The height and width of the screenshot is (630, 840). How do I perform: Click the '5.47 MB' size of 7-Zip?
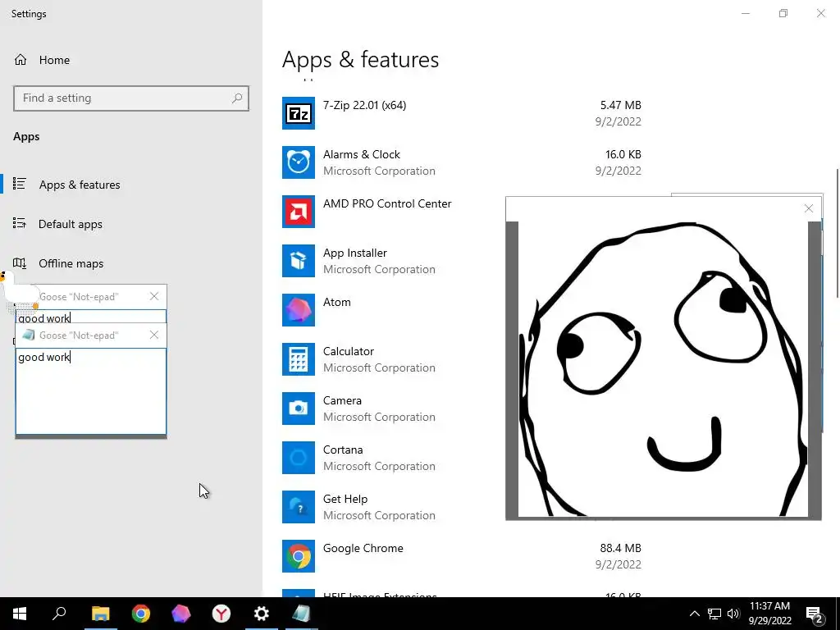tap(620, 105)
